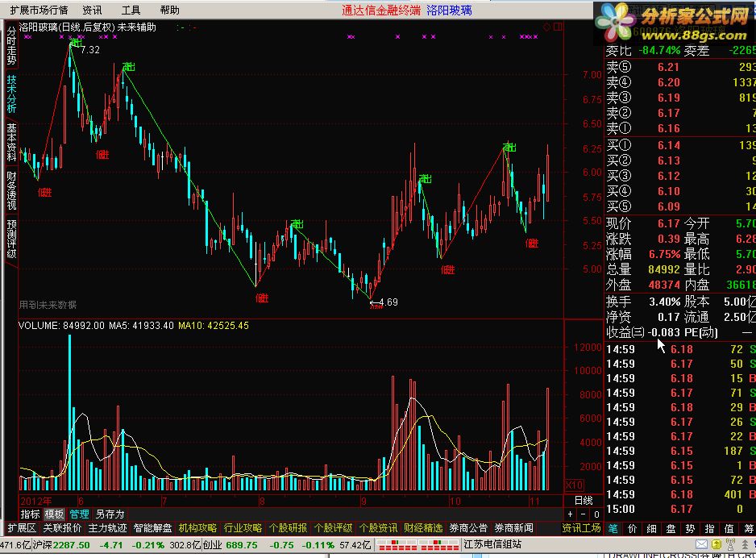Open the 券商公告 tab
Viewport: 756px width, 558px height.
(468, 528)
